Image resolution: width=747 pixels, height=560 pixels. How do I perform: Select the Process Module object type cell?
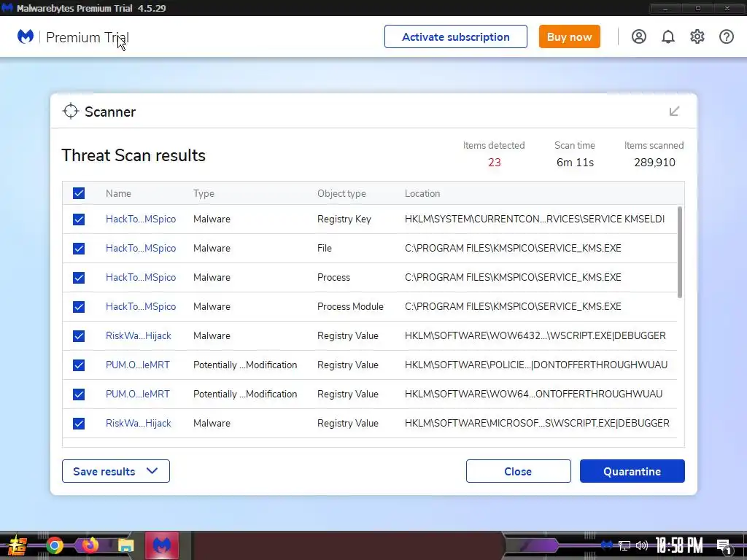[x=350, y=307]
